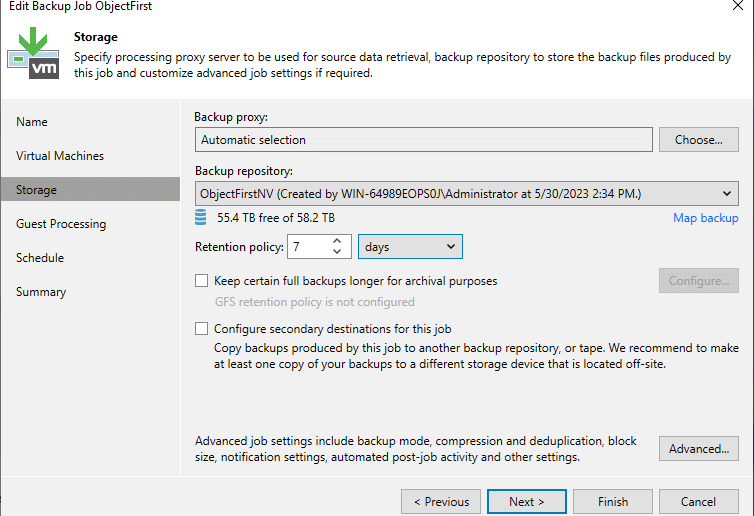Click the VM backup wizard icon
Screen dimensions: 754x516
click(x=33, y=53)
